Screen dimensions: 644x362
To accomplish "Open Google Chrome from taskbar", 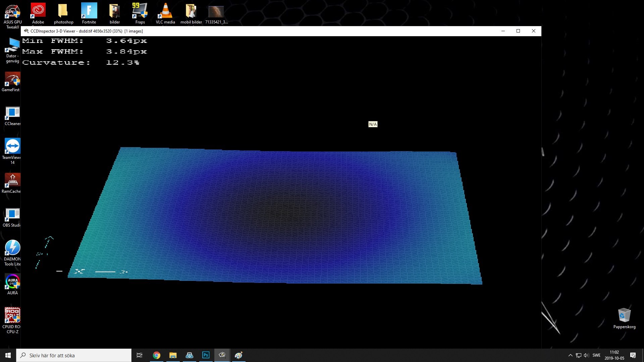I will coord(157,355).
